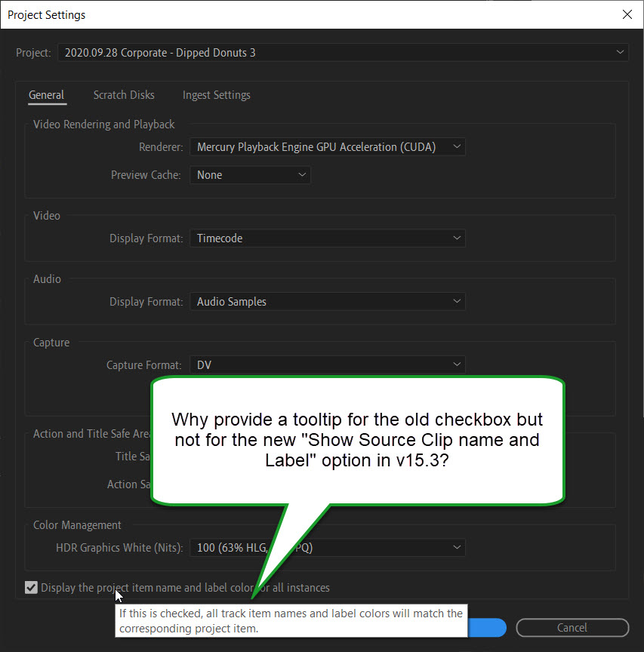
Task: Click the Capture section heading
Action: pyautogui.click(x=51, y=343)
